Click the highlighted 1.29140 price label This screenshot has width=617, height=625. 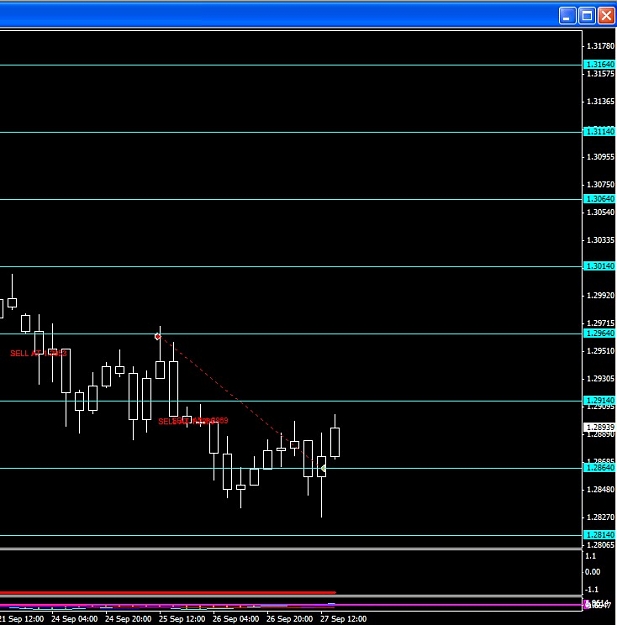tap(599, 400)
